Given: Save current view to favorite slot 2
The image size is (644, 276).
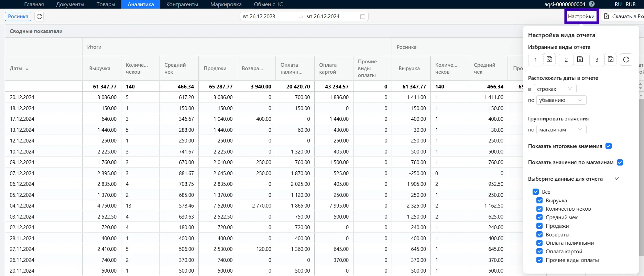Looking at the screenshot, I should click(x=580, y=60).
